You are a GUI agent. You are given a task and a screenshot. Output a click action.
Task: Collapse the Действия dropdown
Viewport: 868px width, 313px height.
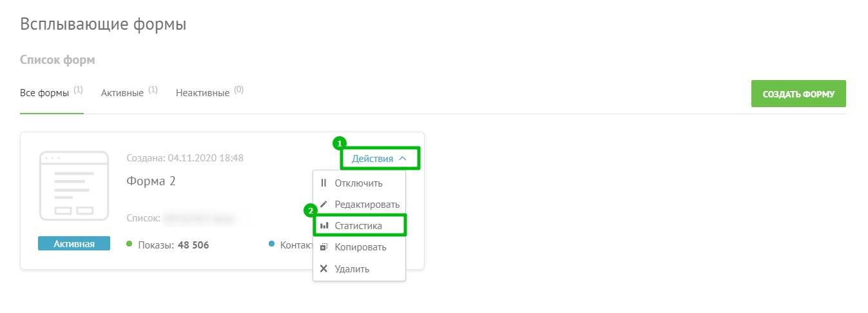379,158
